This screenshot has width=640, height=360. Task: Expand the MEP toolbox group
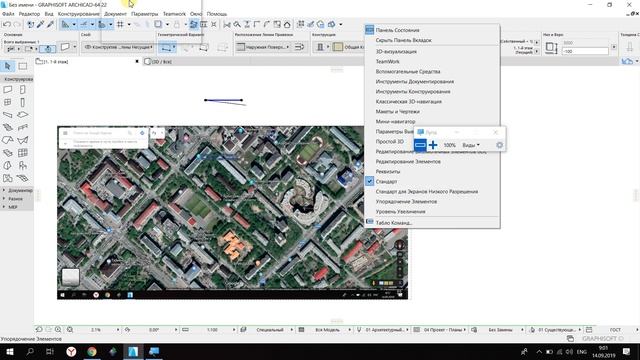[17, 207]
